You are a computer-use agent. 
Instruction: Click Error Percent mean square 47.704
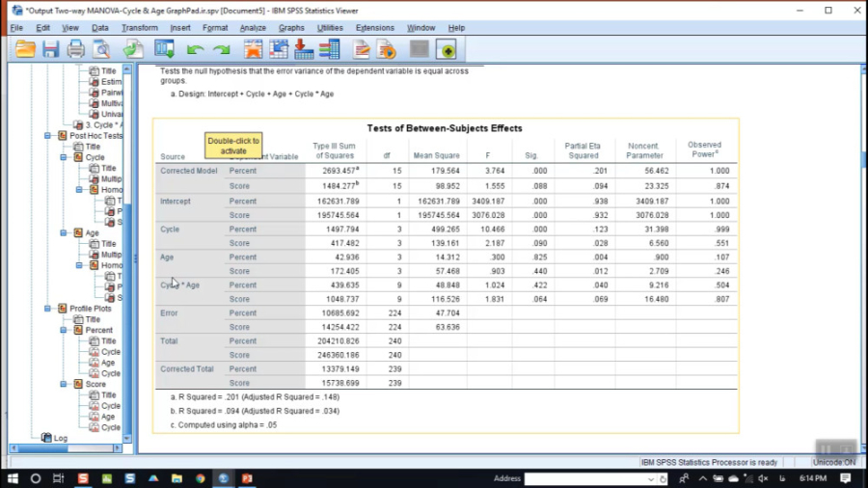pos(448,313)
